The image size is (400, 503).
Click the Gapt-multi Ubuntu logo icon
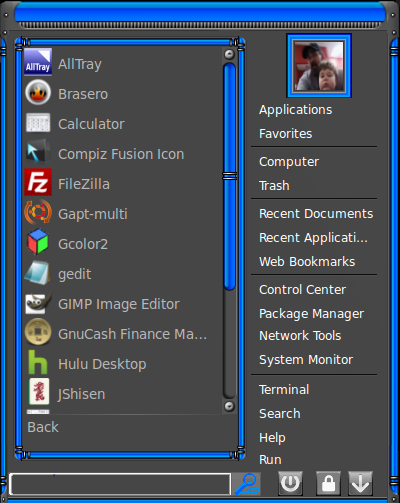[38, 212]
